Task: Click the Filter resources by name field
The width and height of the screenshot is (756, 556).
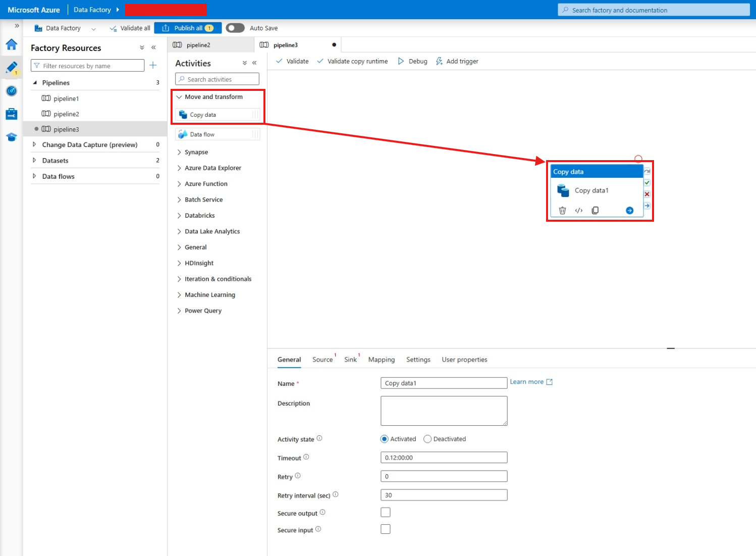Action: tap(87, 66)
